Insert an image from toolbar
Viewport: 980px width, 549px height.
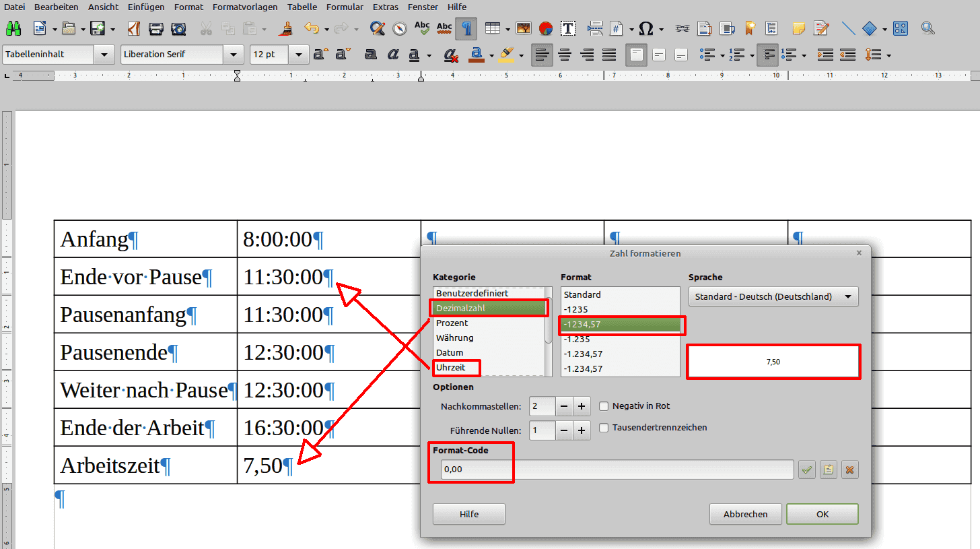[x=523, y=28]
